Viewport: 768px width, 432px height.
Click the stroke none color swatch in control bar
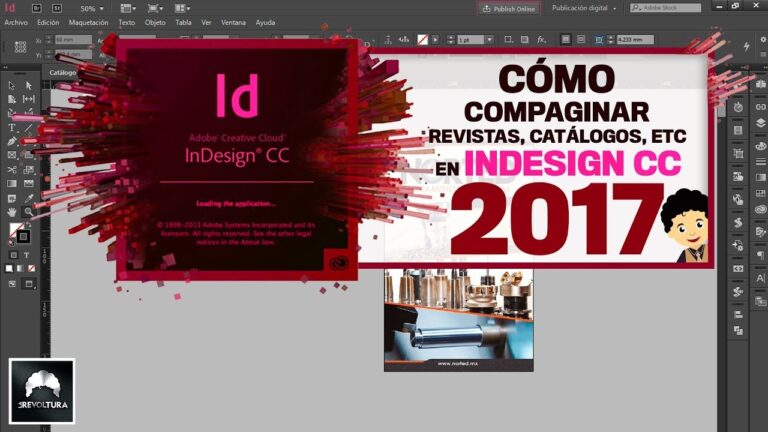point(422,40)
